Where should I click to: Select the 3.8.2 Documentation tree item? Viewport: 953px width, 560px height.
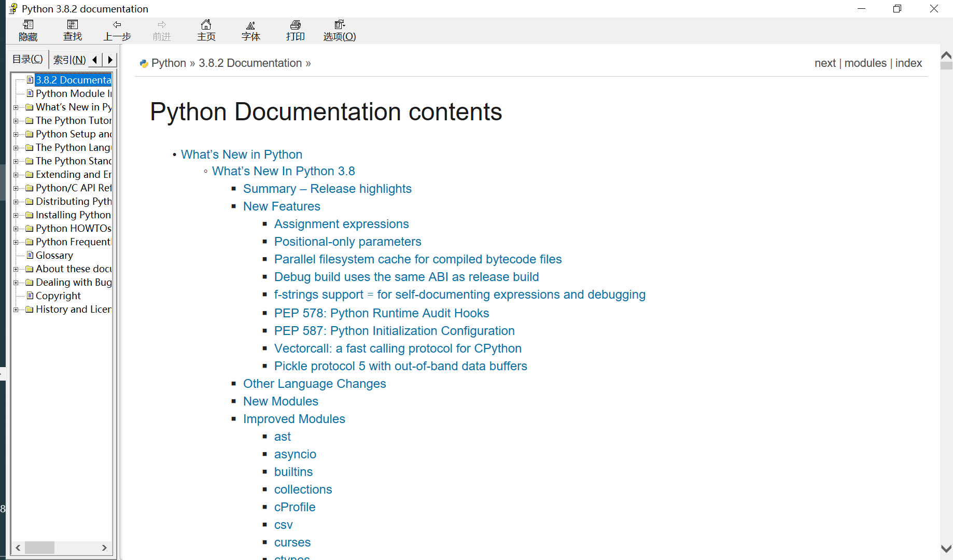tap(73, 80)
